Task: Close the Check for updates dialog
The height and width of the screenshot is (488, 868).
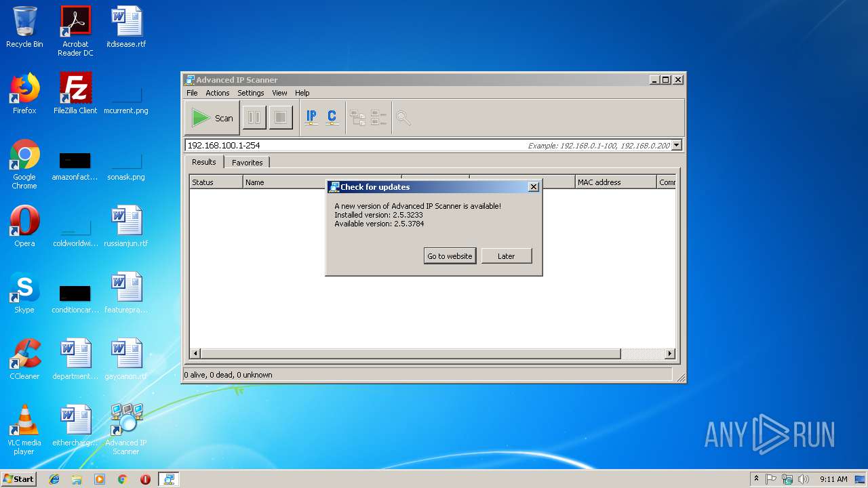Action: (x=533, y=187)
